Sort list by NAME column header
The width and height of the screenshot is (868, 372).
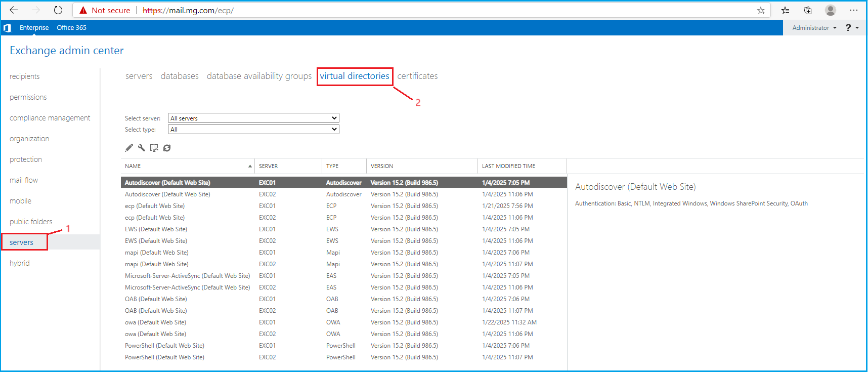click(133, 166)
